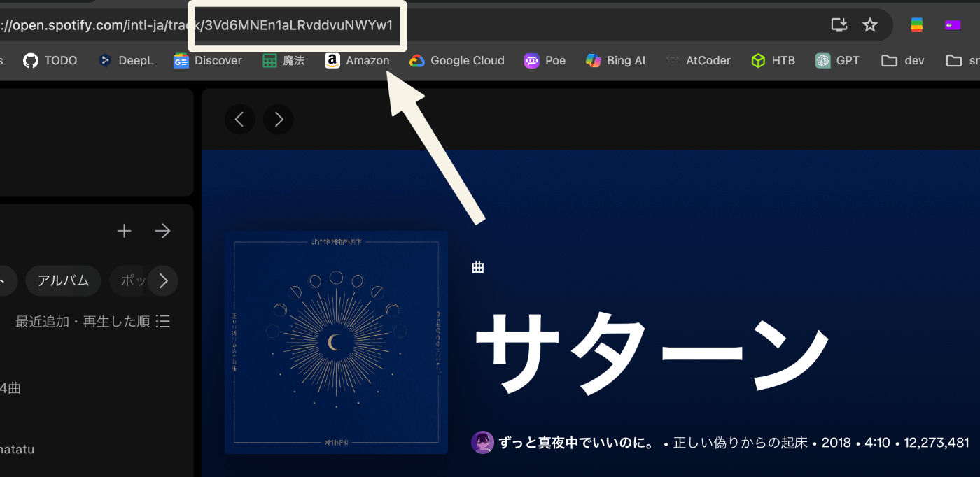
Task: Expand library with the right arrow icon
Action: [x=163, y=231]
